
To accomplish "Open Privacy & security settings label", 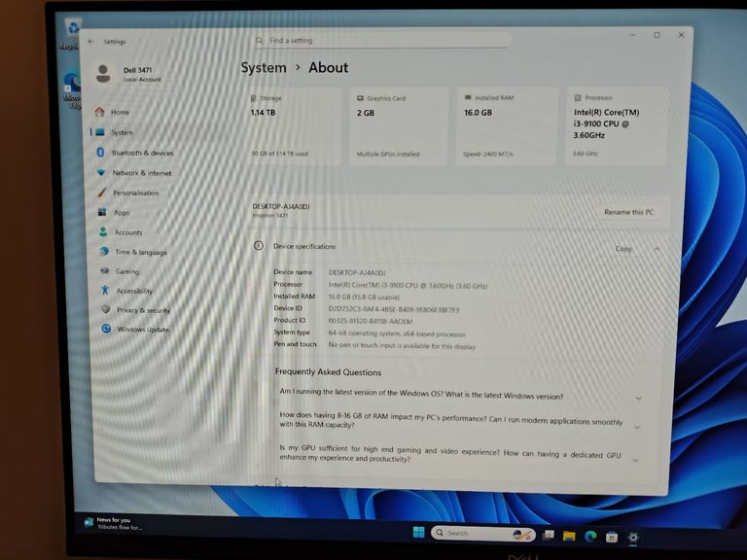I will pyautogui.click(x=143, y=310).
